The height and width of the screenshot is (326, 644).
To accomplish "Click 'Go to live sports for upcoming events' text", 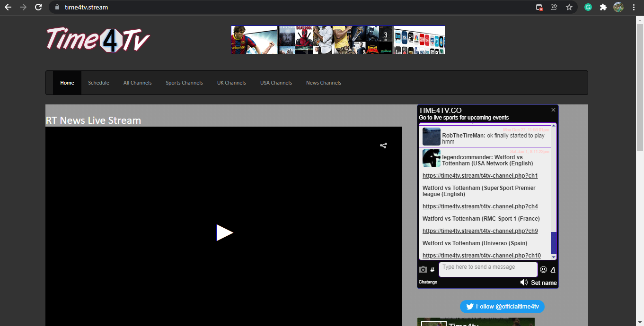I will coord(464,118).
